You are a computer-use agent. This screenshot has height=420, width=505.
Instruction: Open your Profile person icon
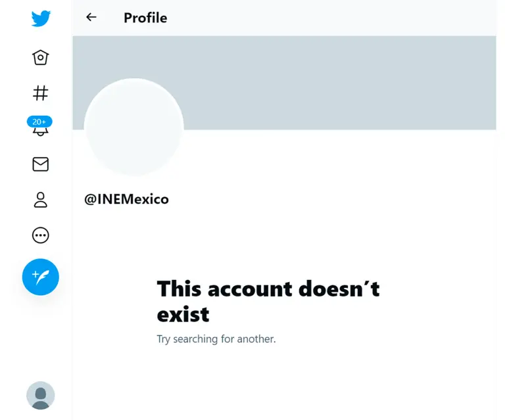click(40, 200)
